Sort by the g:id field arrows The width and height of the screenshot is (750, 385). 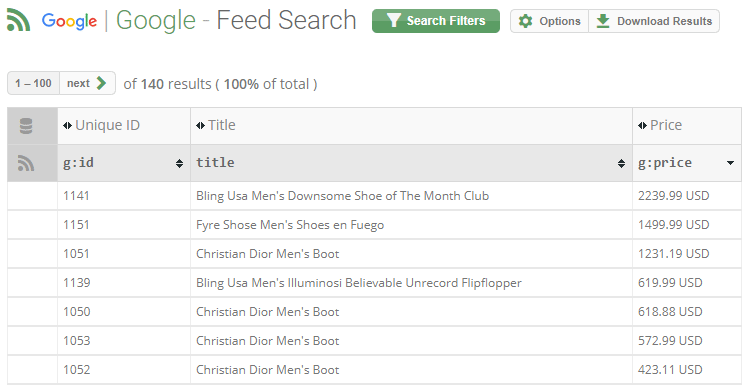(x=179, y=164)
